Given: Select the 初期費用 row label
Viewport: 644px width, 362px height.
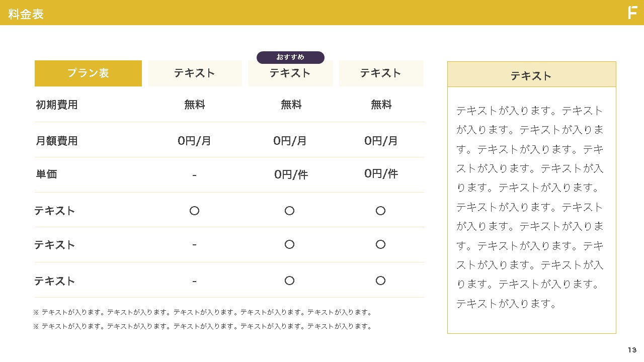Looking at the screenshot, I should point(56,105).
